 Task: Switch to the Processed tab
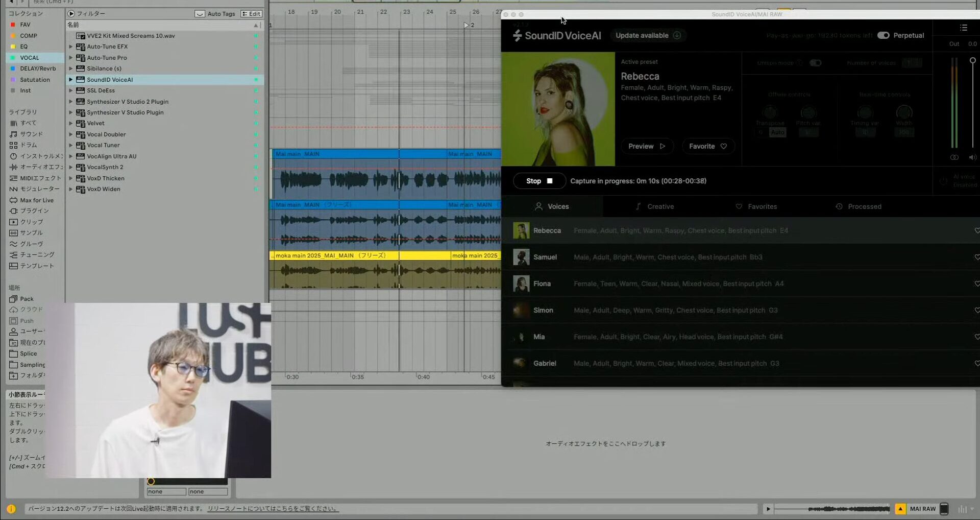point(859,206)
